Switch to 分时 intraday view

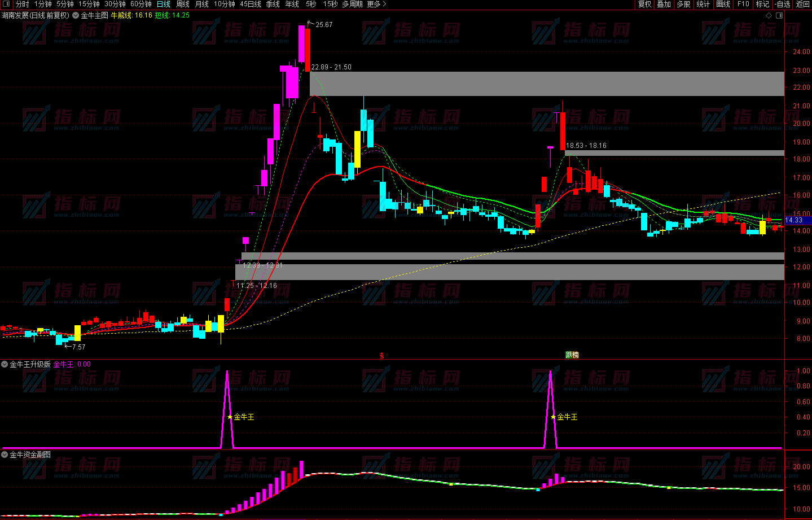click(x=22, y=4)
